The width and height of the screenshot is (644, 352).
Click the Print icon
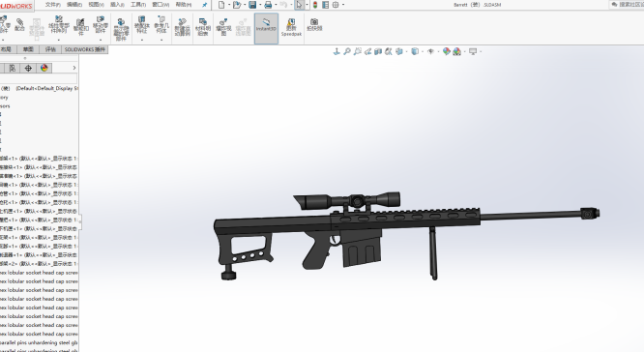[268, 5]
